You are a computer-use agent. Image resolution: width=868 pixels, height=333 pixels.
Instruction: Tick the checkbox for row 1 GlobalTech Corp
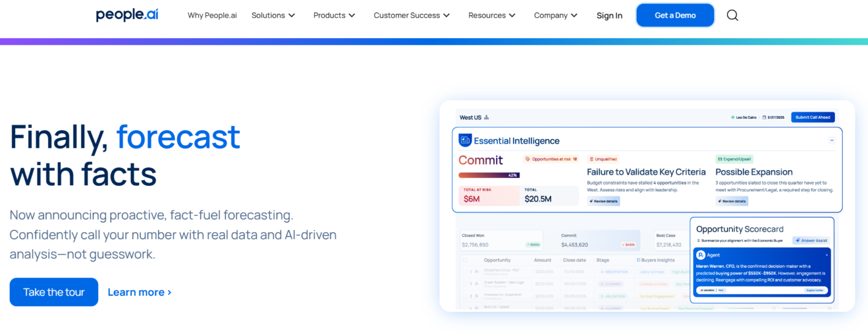point(464,272)
